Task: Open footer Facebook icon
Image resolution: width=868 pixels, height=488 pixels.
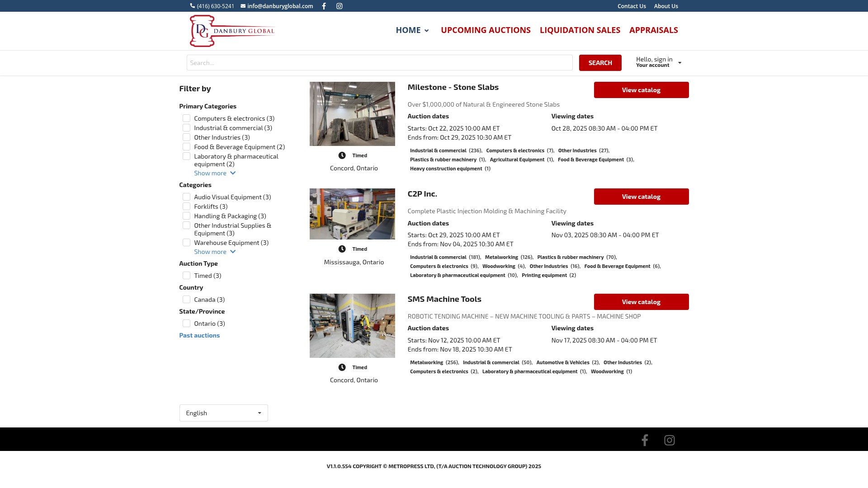Action: coord(645,440)
